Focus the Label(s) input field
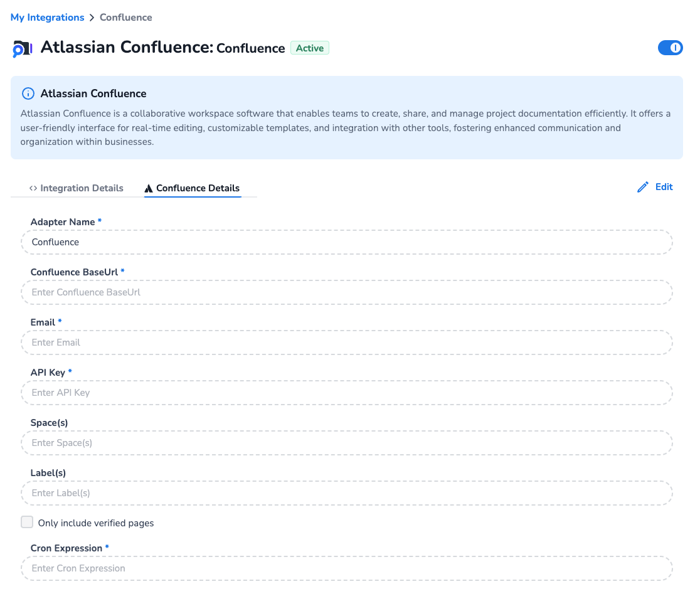The height and width of the screenshot is (616, 700). tap(347, 493)
